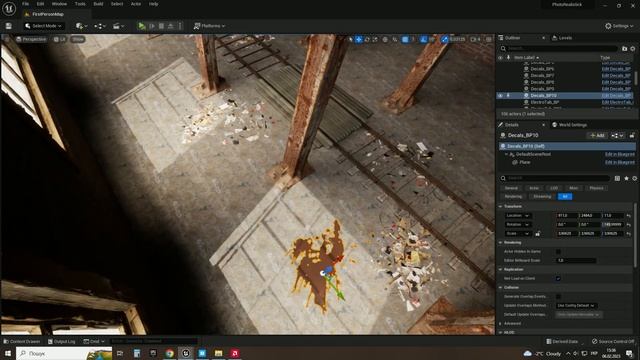
Task: Open the Lit view mode dropdown
Action: point(60,39)
